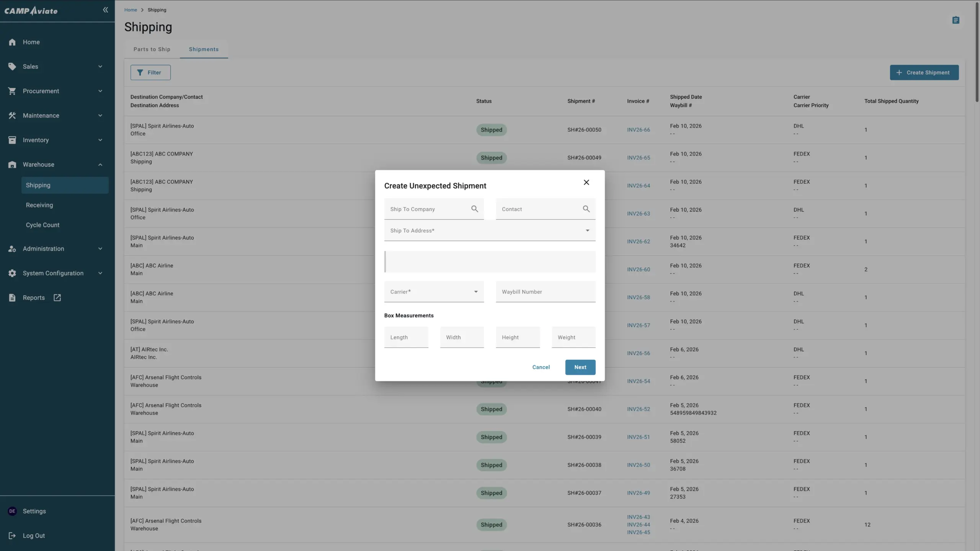Click the clipboard icon at top right
The image size is (980, 551).
coord(955,20)
